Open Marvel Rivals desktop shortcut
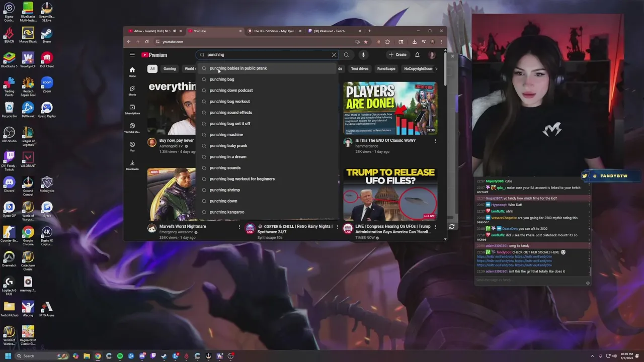Viewport: 644px width, 362px height. [28, 35]
